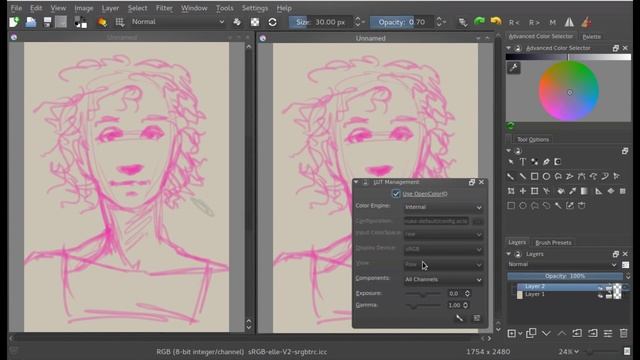Collapse the Advanced Color Selector docker
Screen dimensions: 640x360
point(509,48)
